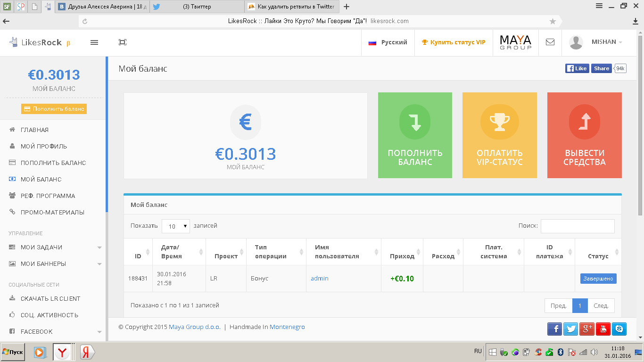Reload the page with refresh icon
The image size is (644, 362).
coord(85,21)
